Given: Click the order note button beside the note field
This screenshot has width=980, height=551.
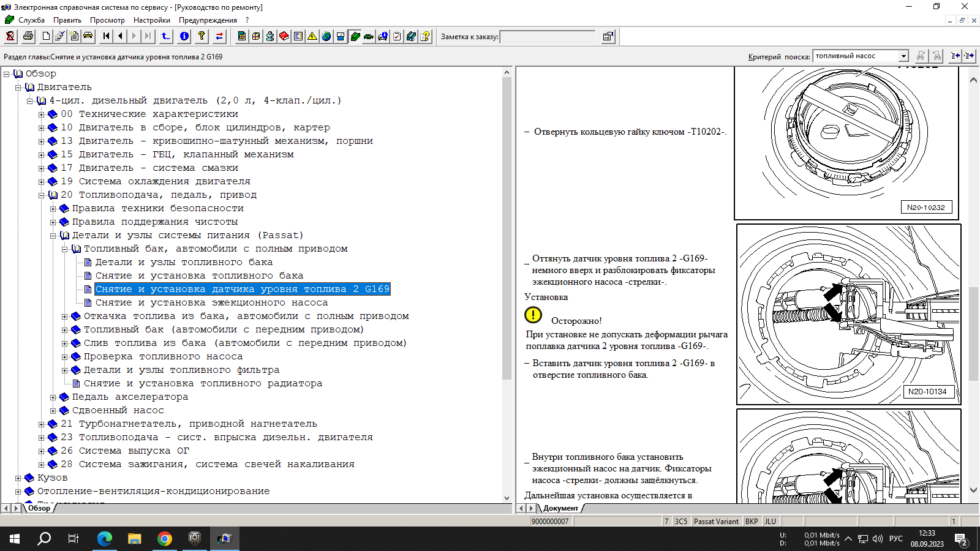Looking at the screenshot, I should (x=608, y=36).
